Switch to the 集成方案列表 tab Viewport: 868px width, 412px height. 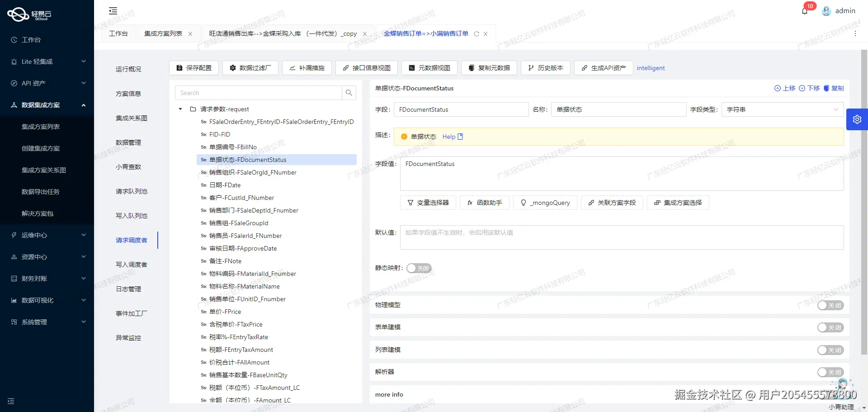click(163, 33)
